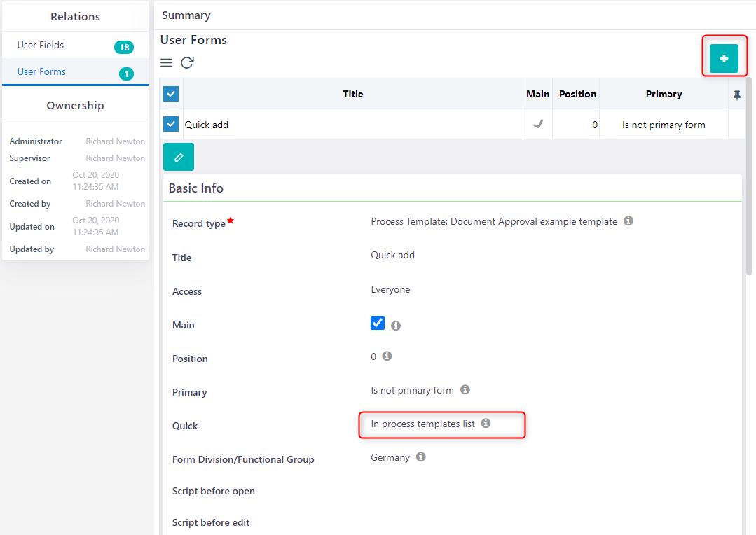
Task: Uncheck the Quick add row checkbox
Action: coord(171,125)
